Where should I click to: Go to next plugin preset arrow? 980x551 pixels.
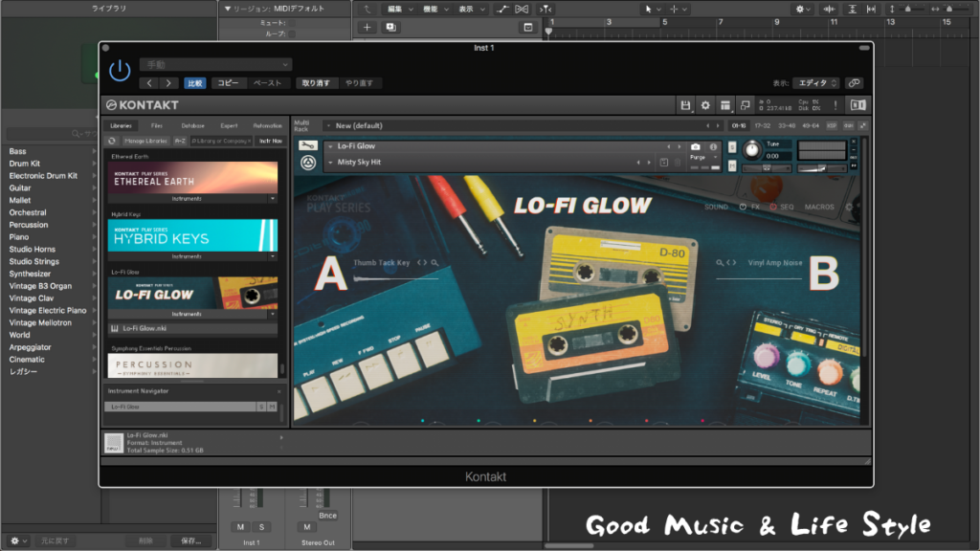[x=168, y=83]
